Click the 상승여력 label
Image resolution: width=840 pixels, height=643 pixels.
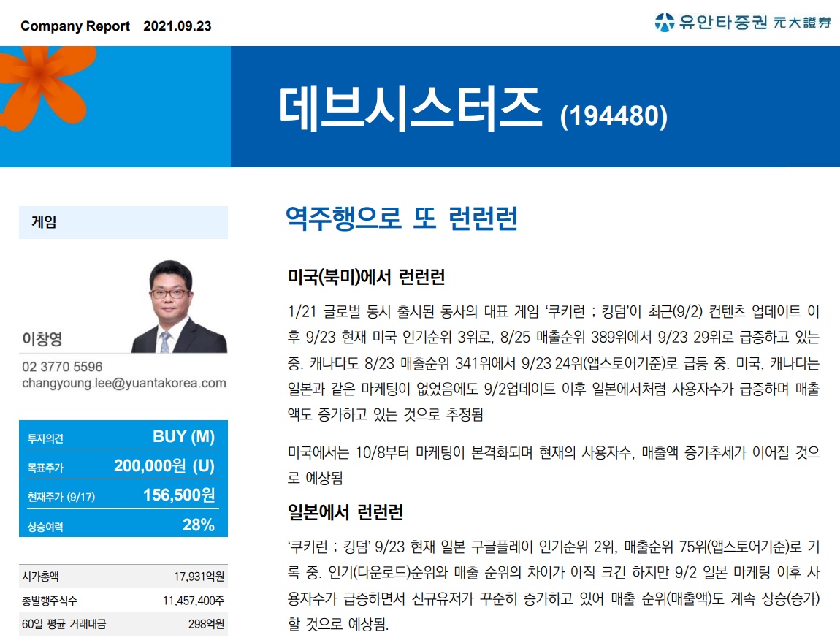point(45,527)
